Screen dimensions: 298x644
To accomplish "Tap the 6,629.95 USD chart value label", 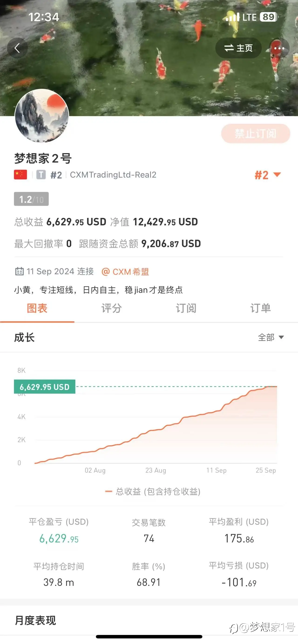I will point(44,387).
